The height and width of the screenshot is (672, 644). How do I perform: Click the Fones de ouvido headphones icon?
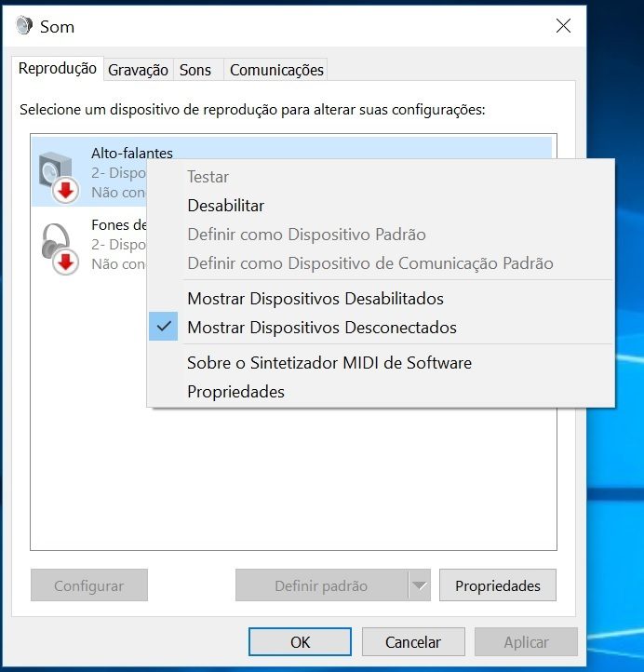[x=60, y=249]
